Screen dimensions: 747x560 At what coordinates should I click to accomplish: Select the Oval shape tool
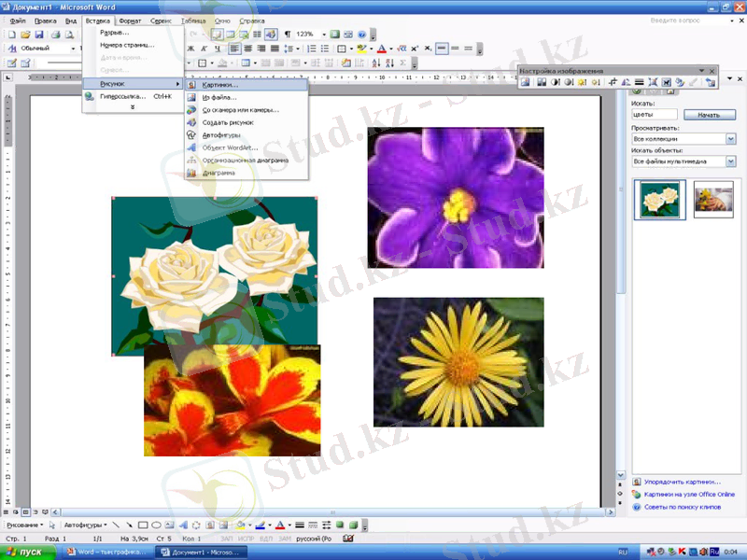pyautogui.click(x=156, y=526)
